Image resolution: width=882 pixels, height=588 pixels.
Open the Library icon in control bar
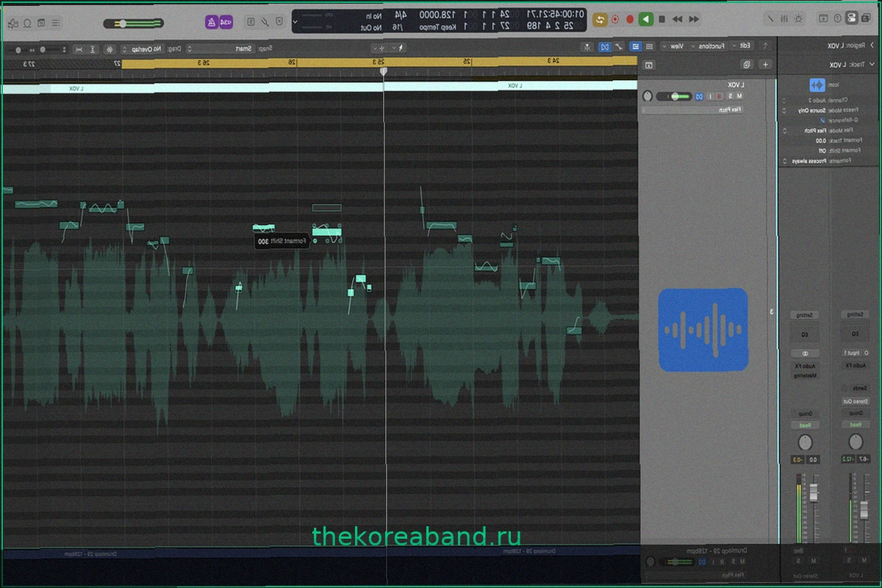tap(867, 19)
